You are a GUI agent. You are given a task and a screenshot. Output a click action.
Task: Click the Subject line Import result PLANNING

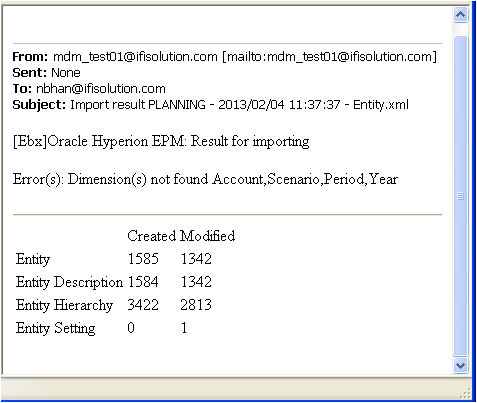239,105
